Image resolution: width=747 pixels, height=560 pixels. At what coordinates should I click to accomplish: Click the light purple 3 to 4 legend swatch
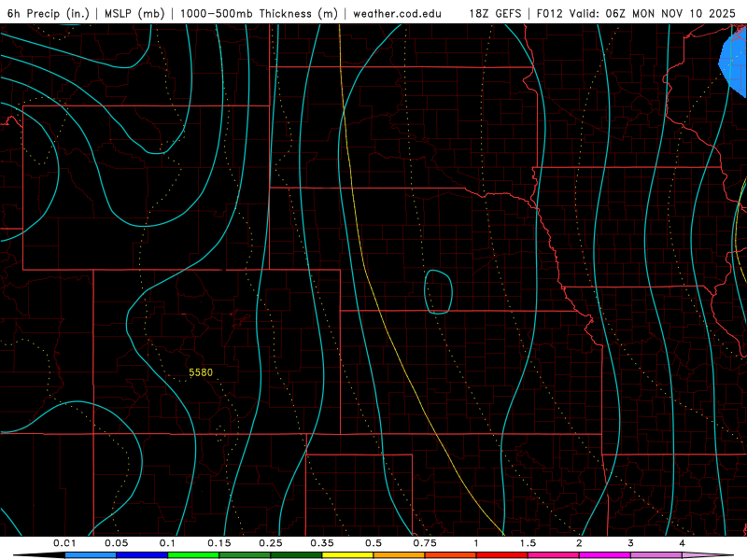pos(656,555)
